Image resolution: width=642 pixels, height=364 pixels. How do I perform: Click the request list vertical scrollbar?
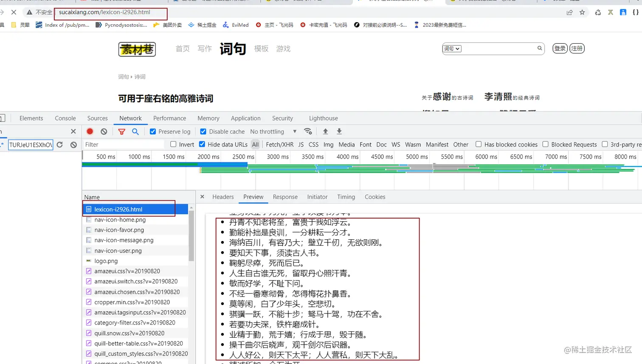point(191,235)
